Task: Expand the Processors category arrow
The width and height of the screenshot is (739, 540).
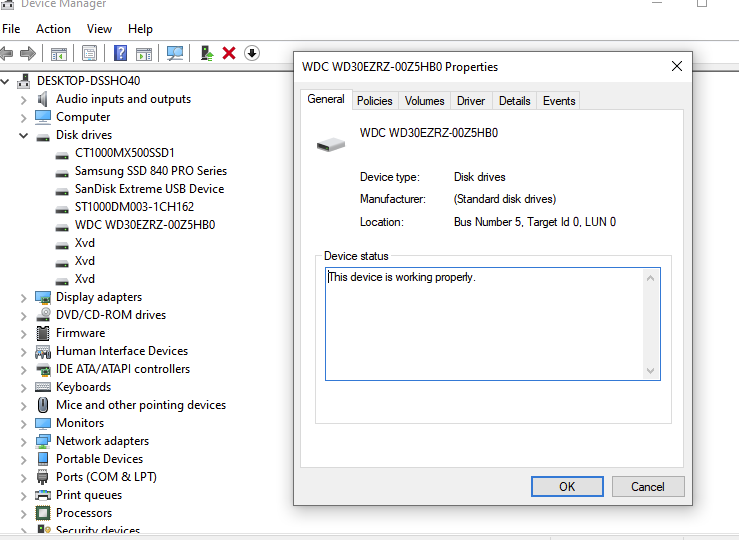Action: [24, 514]
